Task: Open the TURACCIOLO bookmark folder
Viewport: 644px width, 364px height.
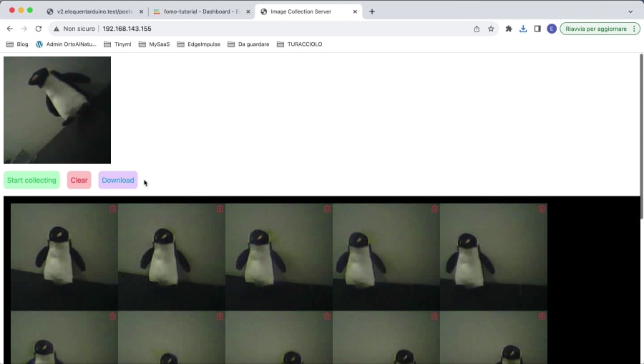Action: (x=299, y=44)
